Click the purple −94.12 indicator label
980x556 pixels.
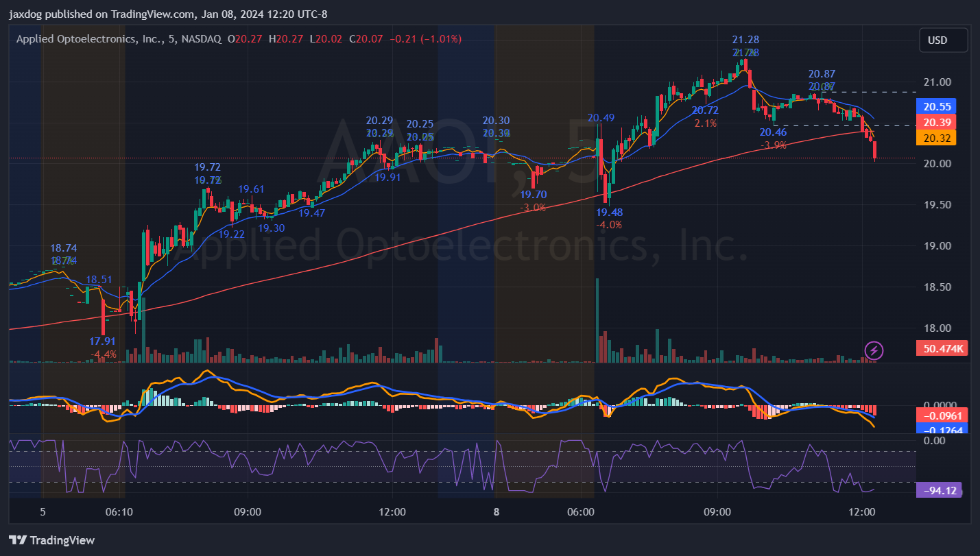pyautogui.click(x=940, y=490)
